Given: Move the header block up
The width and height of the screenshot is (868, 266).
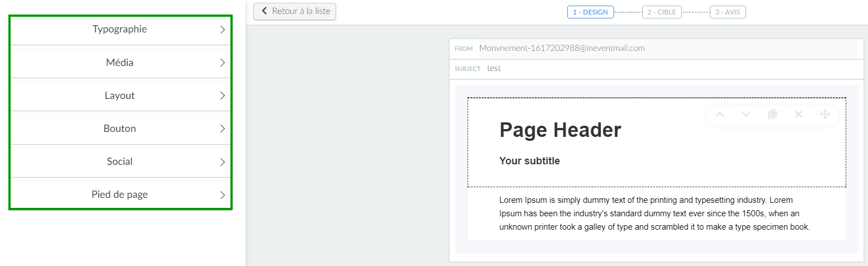Looking at the screenshot, I should coord(720,115).
